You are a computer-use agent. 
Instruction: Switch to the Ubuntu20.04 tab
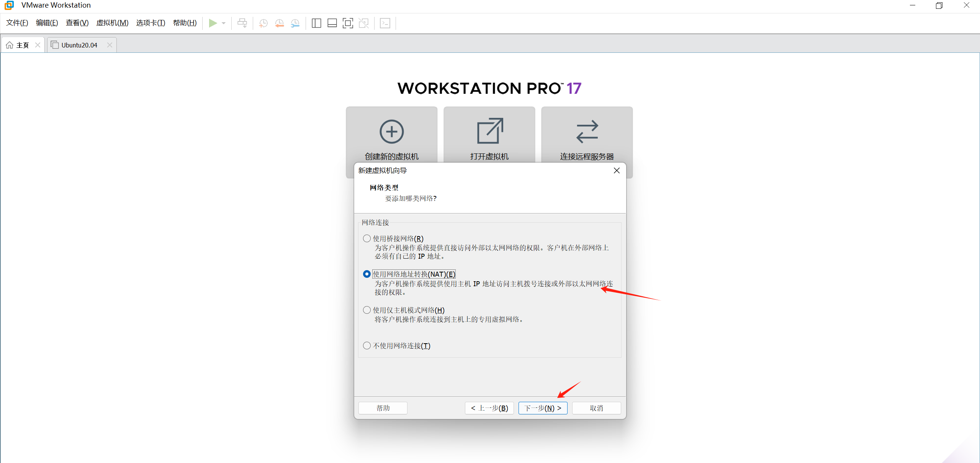pyautogui.click(x=82, y=45)
